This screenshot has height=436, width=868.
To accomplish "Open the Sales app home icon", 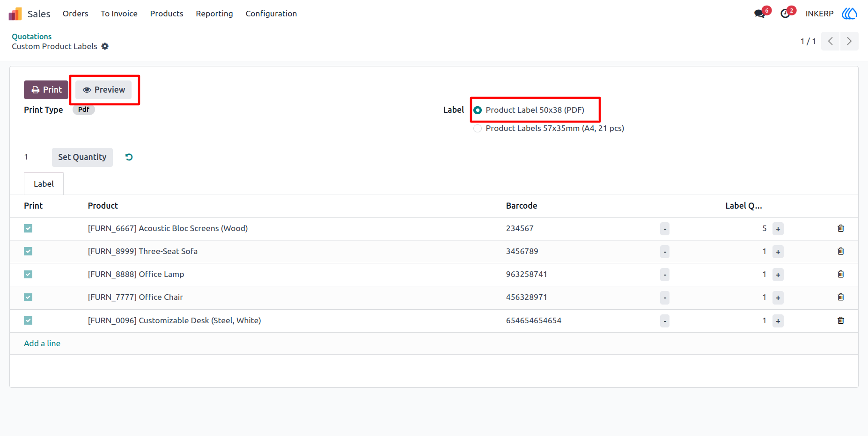I will (15, 14).
